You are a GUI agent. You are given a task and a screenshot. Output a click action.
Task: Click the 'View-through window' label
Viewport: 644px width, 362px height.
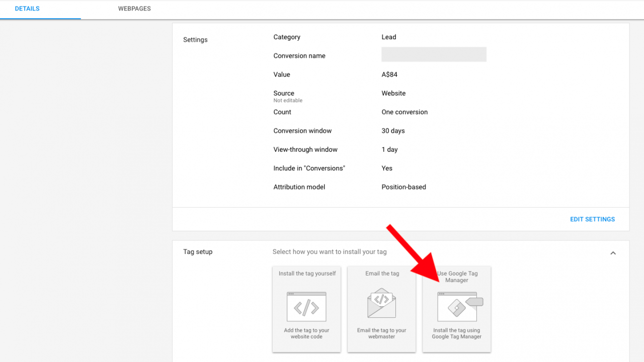[x=305, y=149]
